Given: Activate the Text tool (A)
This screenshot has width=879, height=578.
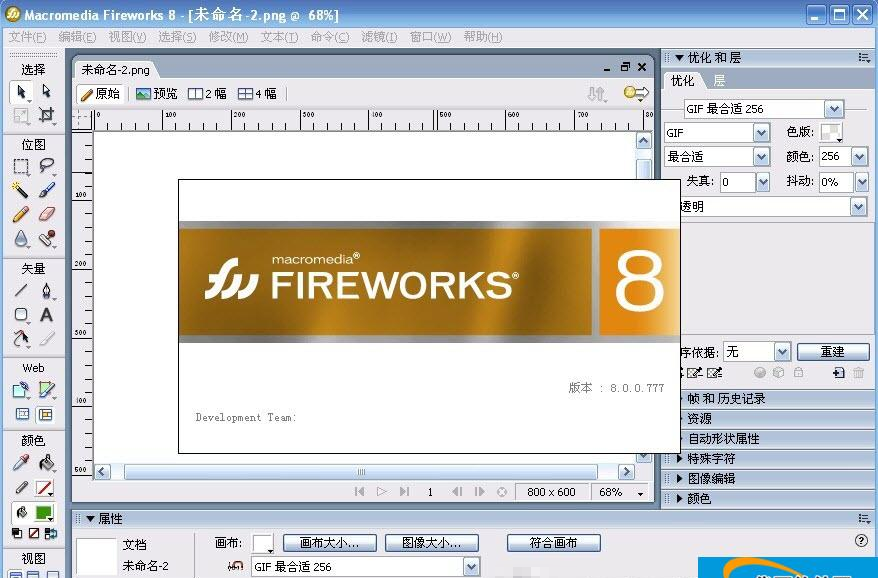Looking at the screenshot, I should [x=46, y=315].
